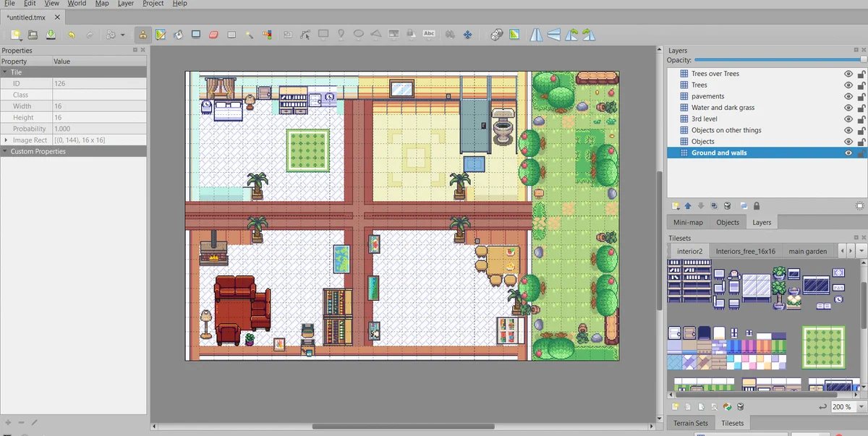Viewport: 868px width, 436px height.
Task: Select the Same Tile select tool
Action: [x=267, y=34]
